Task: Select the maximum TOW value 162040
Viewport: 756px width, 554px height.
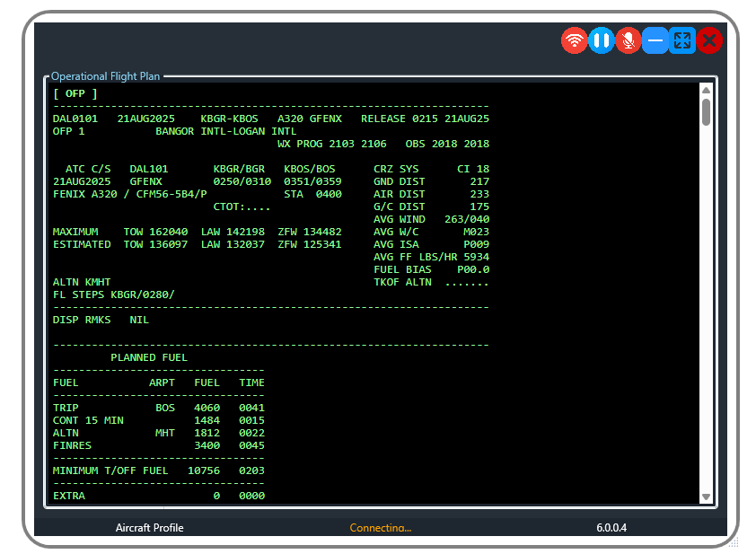Action: coord(168,232)
